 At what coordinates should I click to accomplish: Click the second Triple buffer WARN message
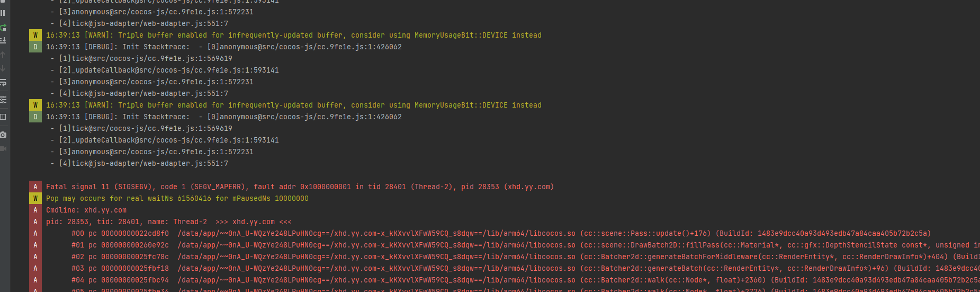(293, 105)
